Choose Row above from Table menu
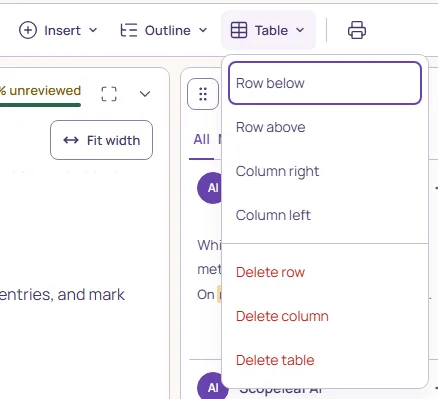Screen dimensions: 438x399 pyautogui.click(x=325, y=127)
